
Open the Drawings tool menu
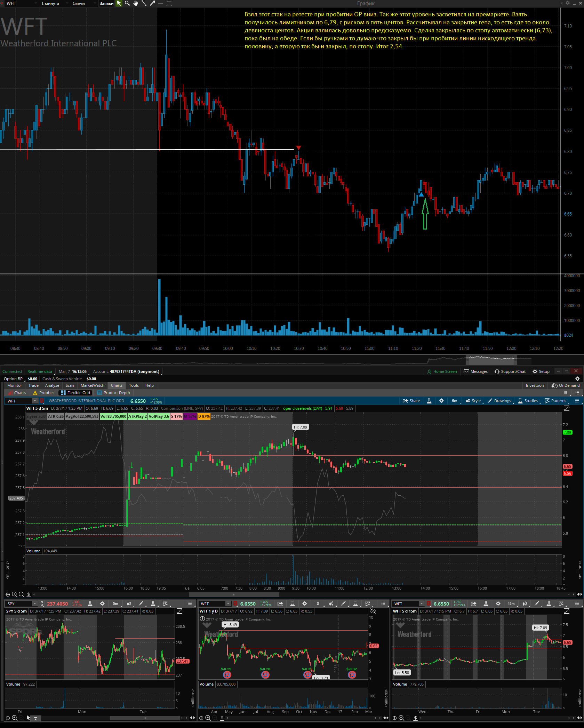[x=499, y=401]
